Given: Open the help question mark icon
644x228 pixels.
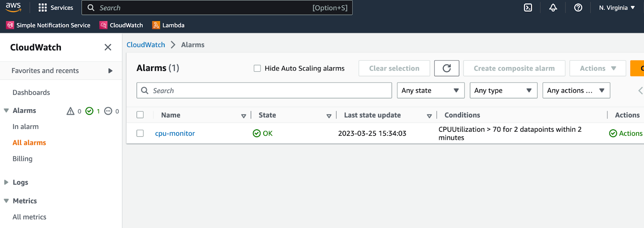Looking at the screenshot, I should tap(578, 8).
